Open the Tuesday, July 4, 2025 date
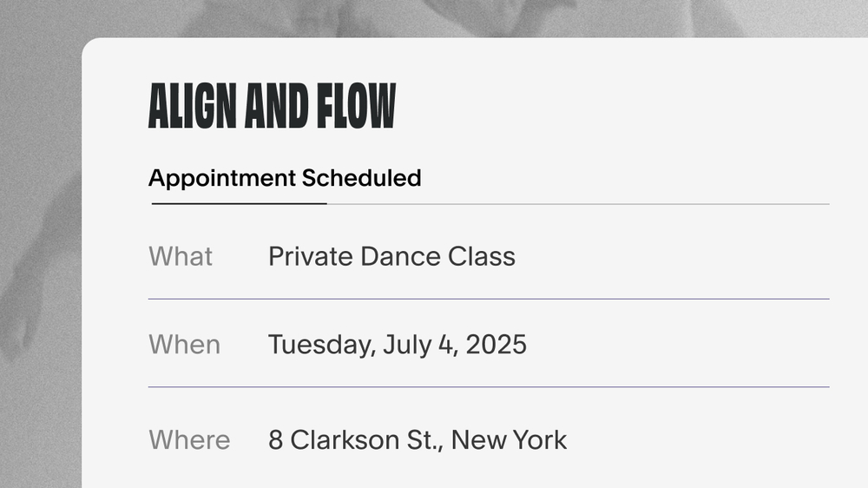This screenshot has width=868, height=488. 398,345
